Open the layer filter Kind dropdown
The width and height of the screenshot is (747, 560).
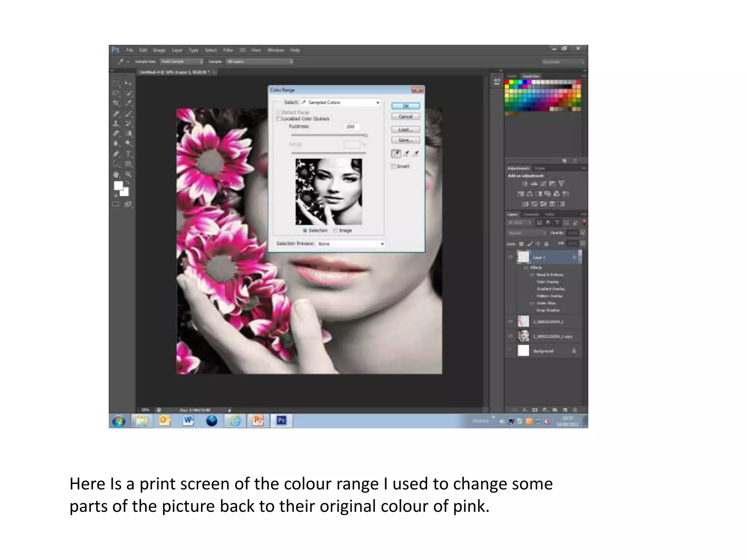click(x=520, y=222)
